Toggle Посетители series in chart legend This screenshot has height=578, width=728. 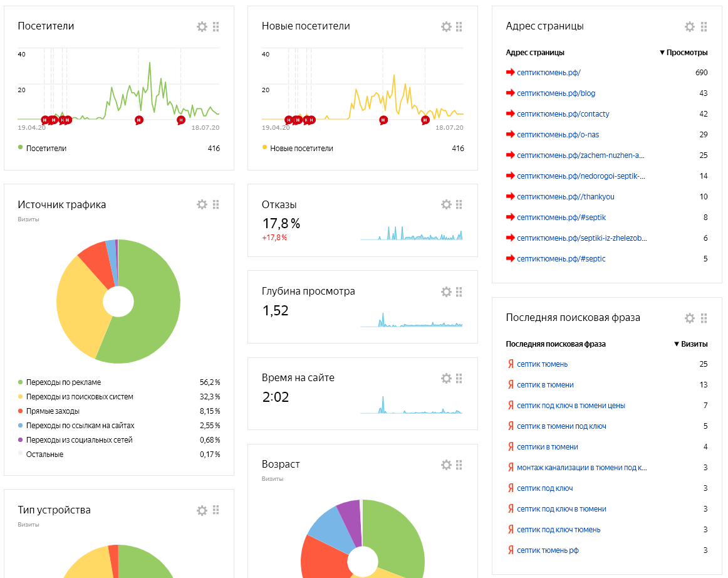[x=42, y=148]
